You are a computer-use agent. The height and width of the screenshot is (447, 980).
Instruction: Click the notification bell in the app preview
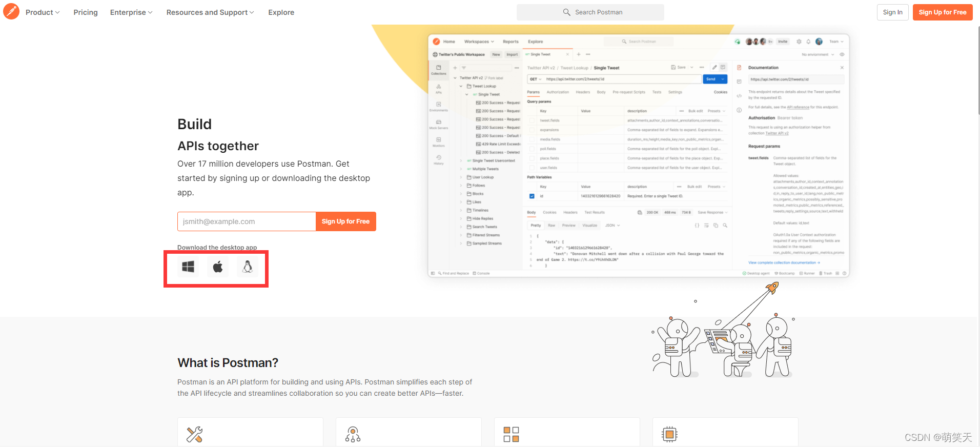pyautogui.click(x=808, y=42)
